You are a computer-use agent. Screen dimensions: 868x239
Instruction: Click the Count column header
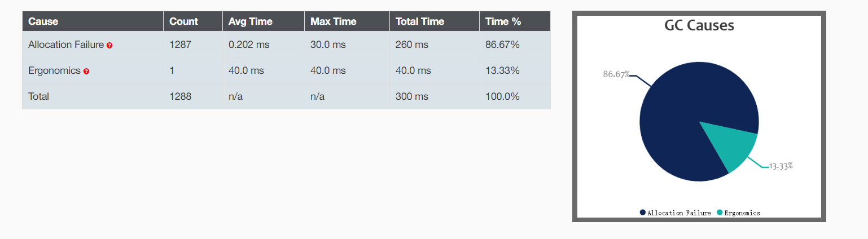[x=184, y=21]
